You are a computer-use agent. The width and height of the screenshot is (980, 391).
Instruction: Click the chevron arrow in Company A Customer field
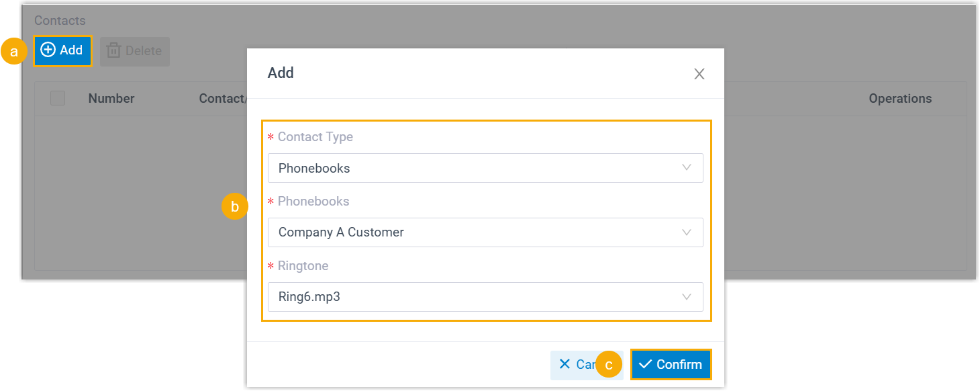(686, 232)
